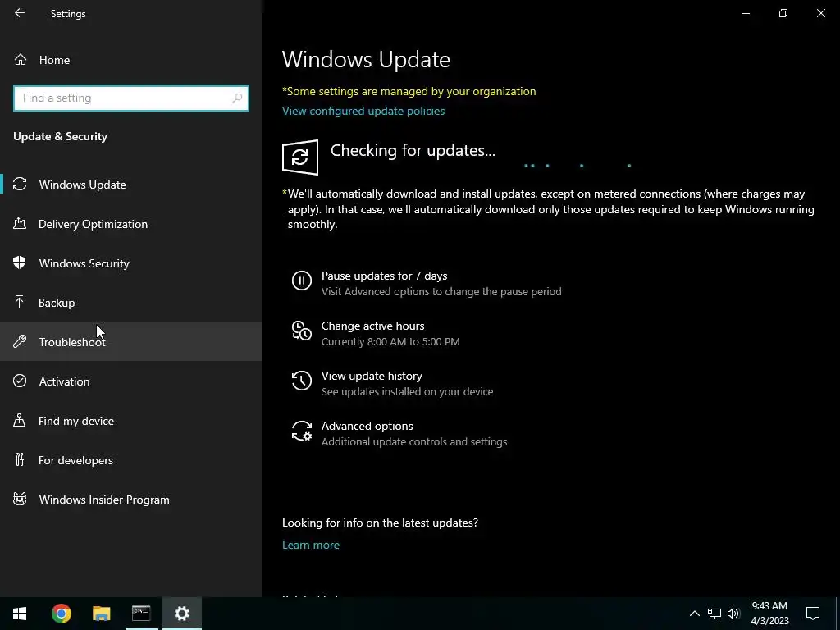Screen dimensions: 840x630
Task: Select Backup in the sidebar
Action: tap(131, 302)
